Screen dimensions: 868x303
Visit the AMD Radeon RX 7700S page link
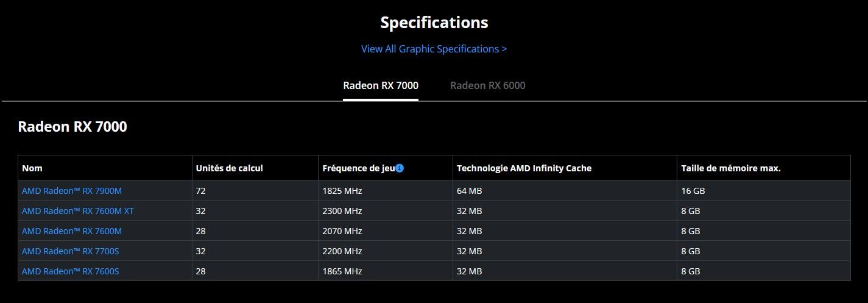pyautogui.click(x=71, y=251)
